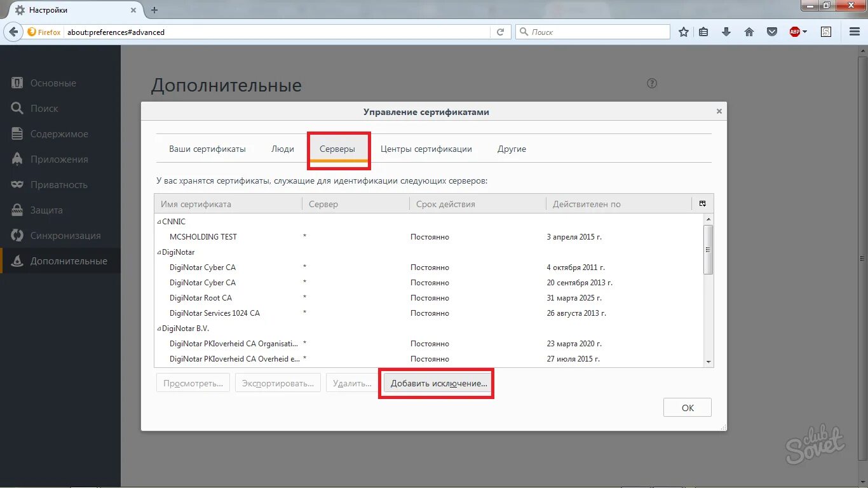Image resolution: width=868 pixels, height=488 pixels.
Task: Open the Firefox hamburger menu
Action: [x=855, y=32]
